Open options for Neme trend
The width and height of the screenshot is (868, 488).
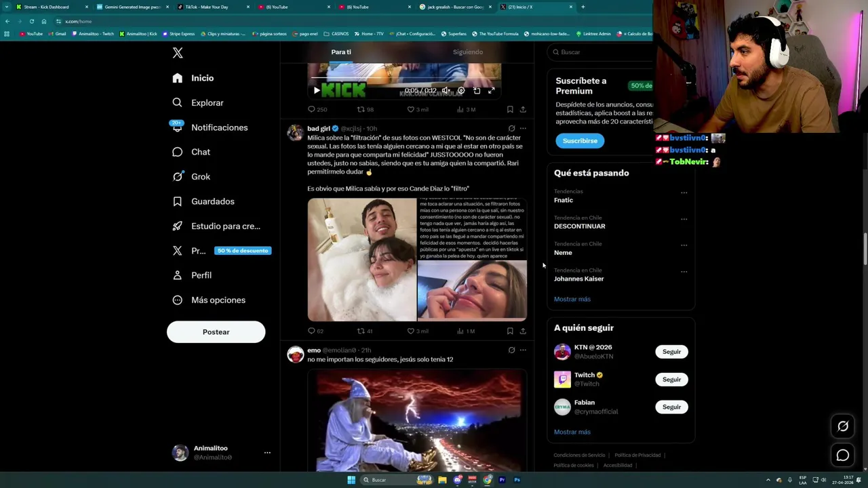coord(684,245)
